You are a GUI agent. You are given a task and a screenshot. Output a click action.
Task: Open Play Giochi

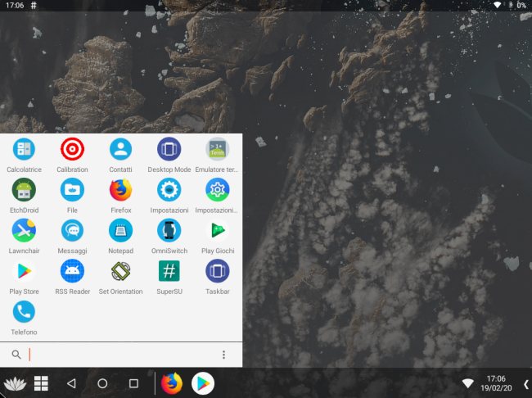(x=218, y=231)
